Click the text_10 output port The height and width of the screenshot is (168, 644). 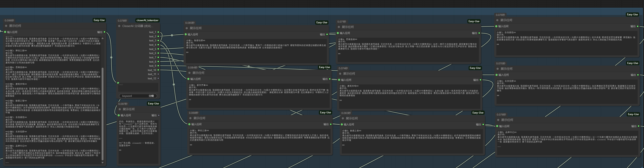click(158, 70)
